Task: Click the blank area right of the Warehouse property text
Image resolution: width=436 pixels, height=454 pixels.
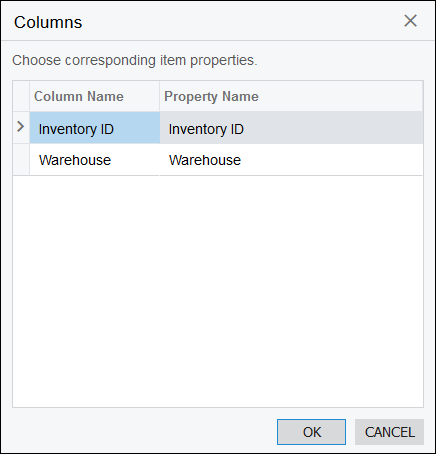Action: 332,160
